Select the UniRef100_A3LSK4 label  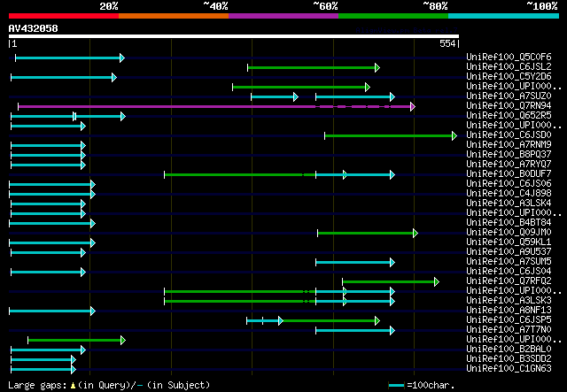click(509, 203)
